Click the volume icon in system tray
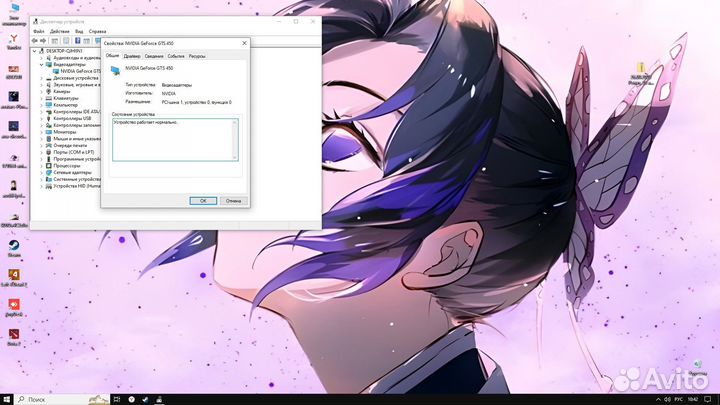The image size is (720, 405). [x=667, y=399]
